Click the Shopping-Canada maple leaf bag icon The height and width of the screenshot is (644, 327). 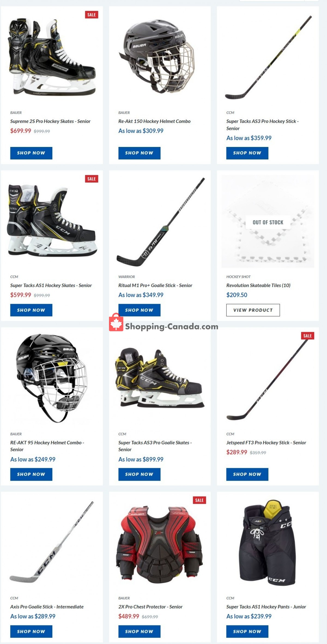click(116, 322)
